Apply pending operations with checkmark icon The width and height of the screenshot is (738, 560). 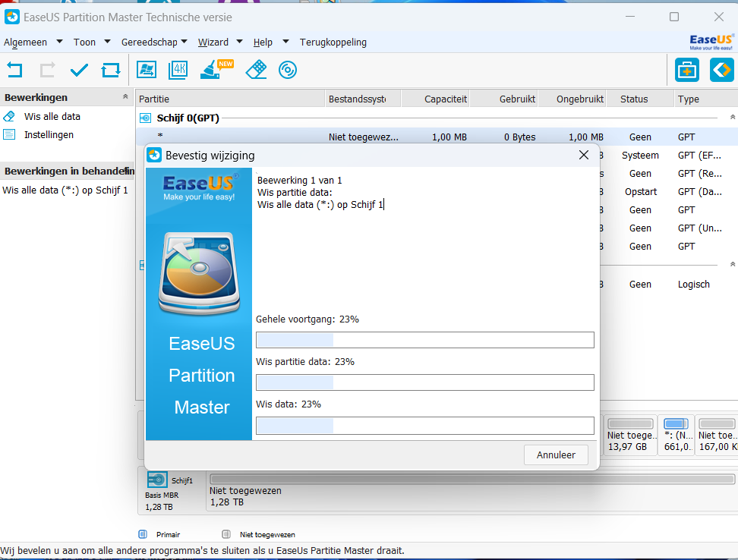[79, 70]
